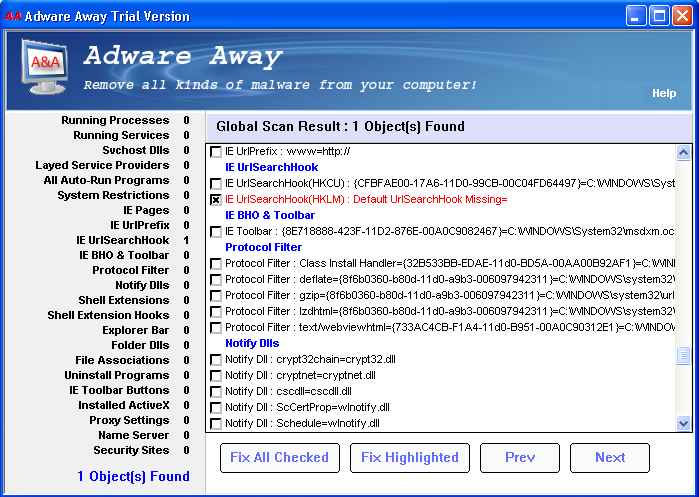The image size is (699, 497).
Task: Select Layed Service Providers category
Action: click(102, 165)
